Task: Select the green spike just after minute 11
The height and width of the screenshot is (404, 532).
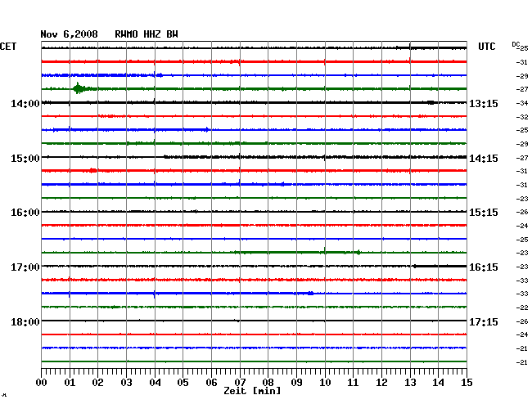Action: (358, 252)
